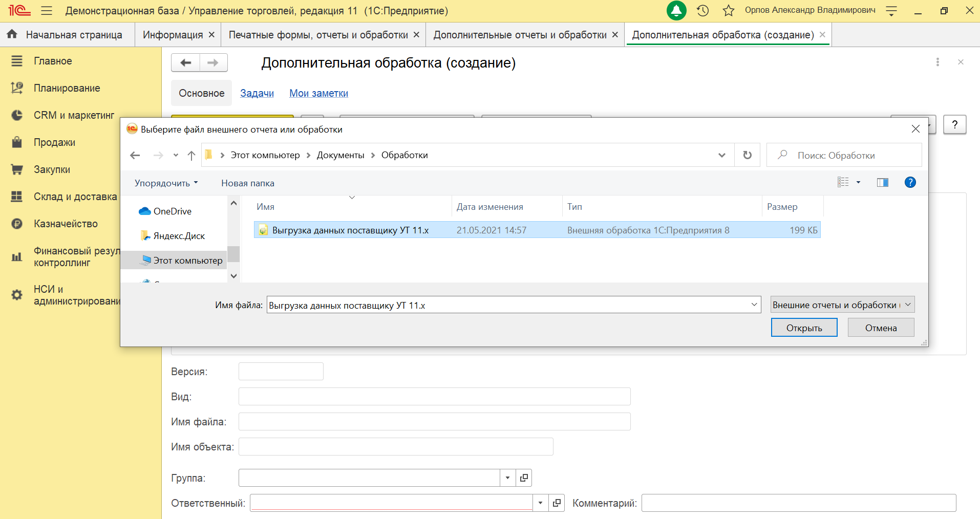Screen dimensions: 980x519
Task: Switch to Информация tab
Action: pyautogui.click(x=173, y=34)
